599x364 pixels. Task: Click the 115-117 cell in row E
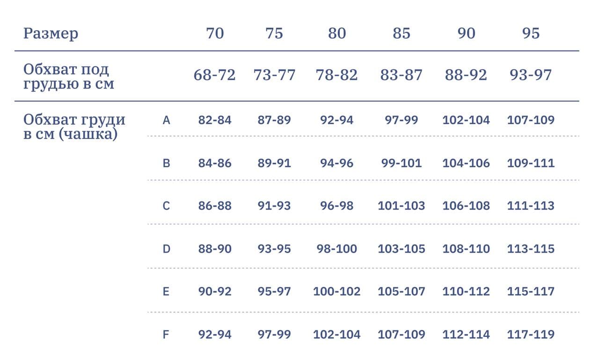coord(531,291)
